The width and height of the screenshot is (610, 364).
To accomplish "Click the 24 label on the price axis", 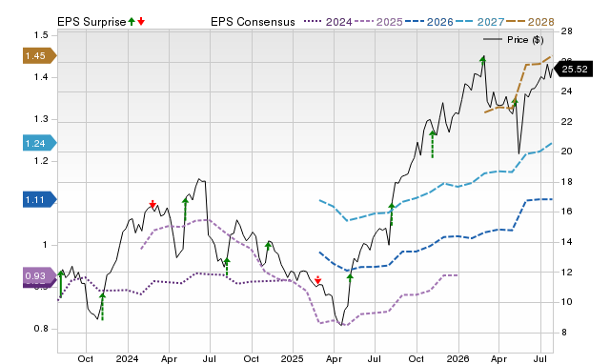I will point(567,91).
